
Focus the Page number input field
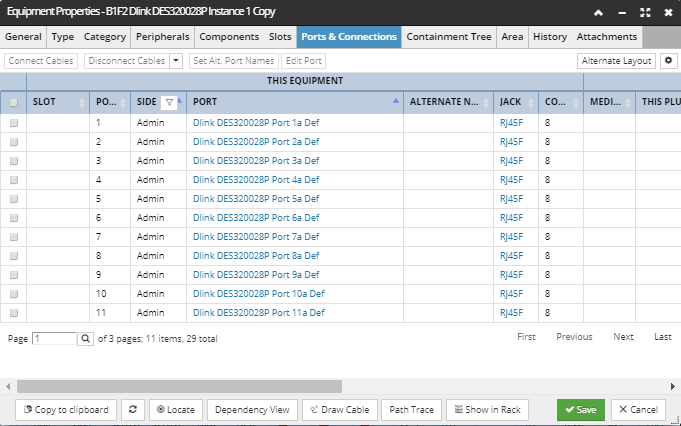[x=54, y=339]
